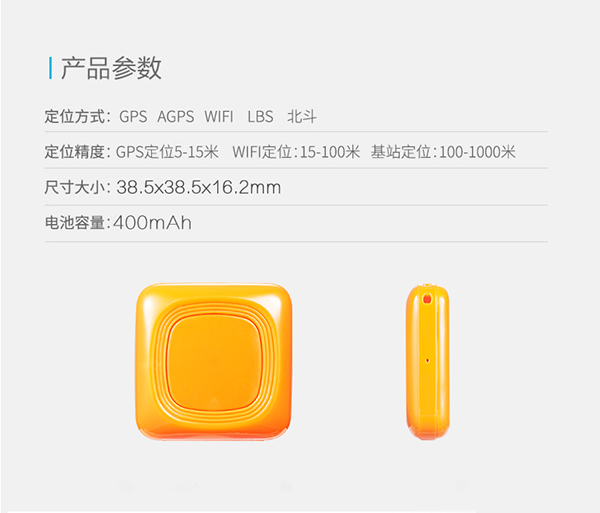The height and width of the screenshot is (513, 600).
Task: Click the AGPS text
Action: pyautogui.click(x=176, y=116)
